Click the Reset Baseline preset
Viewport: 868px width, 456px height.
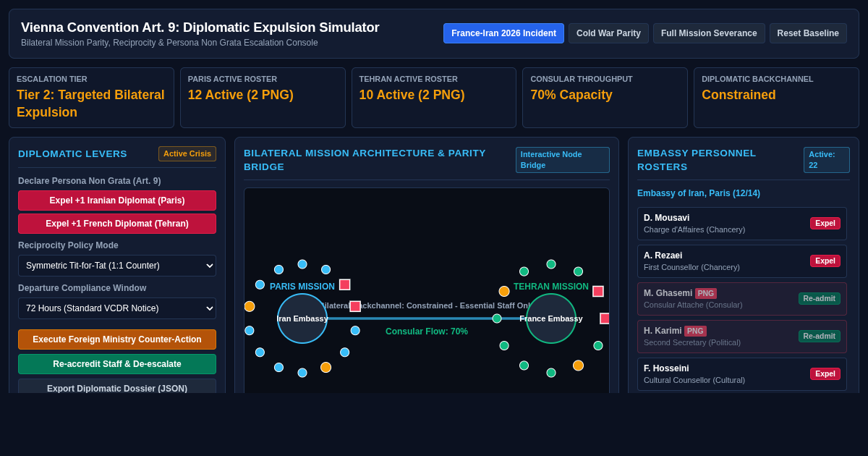pos(808,33)
